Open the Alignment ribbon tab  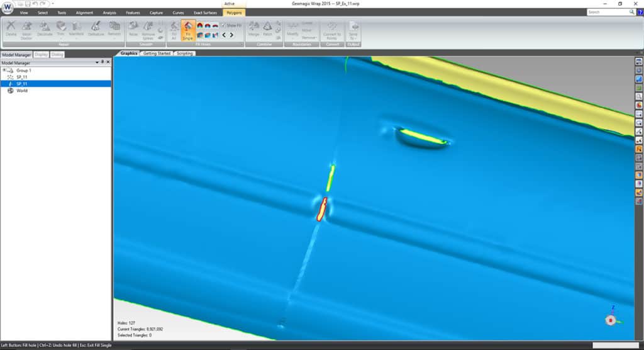tap(84, 13)
